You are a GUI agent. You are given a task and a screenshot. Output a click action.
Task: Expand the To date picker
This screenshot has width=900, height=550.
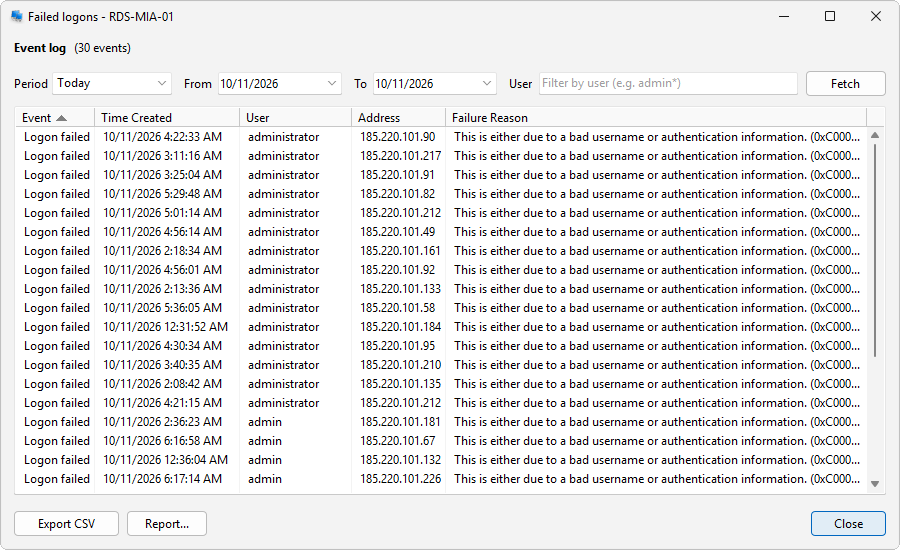pyautogui.click(x=486, y=83)
